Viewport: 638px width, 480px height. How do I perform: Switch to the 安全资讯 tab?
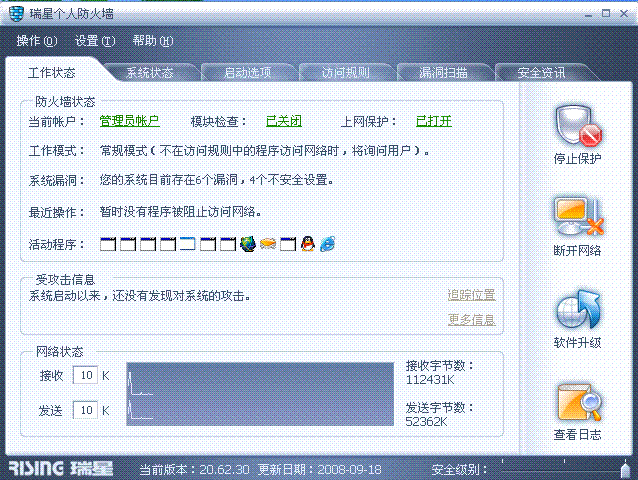click(x=542, y=72)
